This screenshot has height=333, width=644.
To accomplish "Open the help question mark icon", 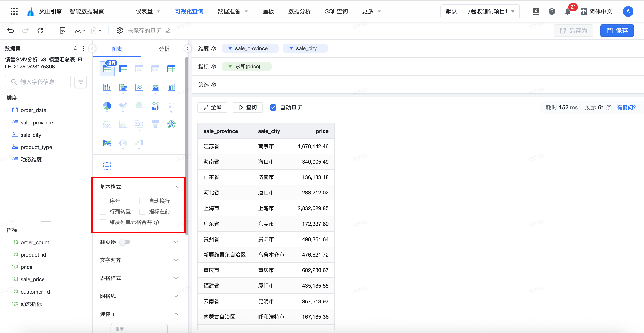I will (552, 11).
